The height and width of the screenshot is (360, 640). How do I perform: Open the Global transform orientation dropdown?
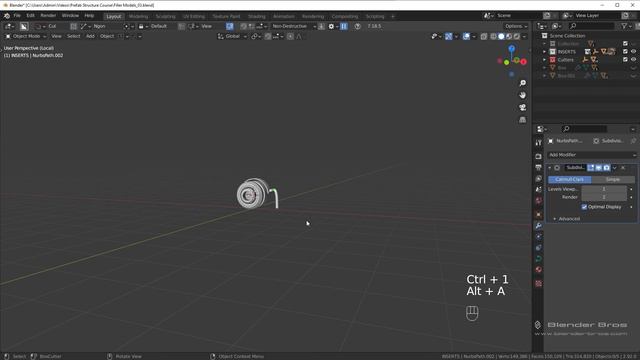click(x=232, y=36)
